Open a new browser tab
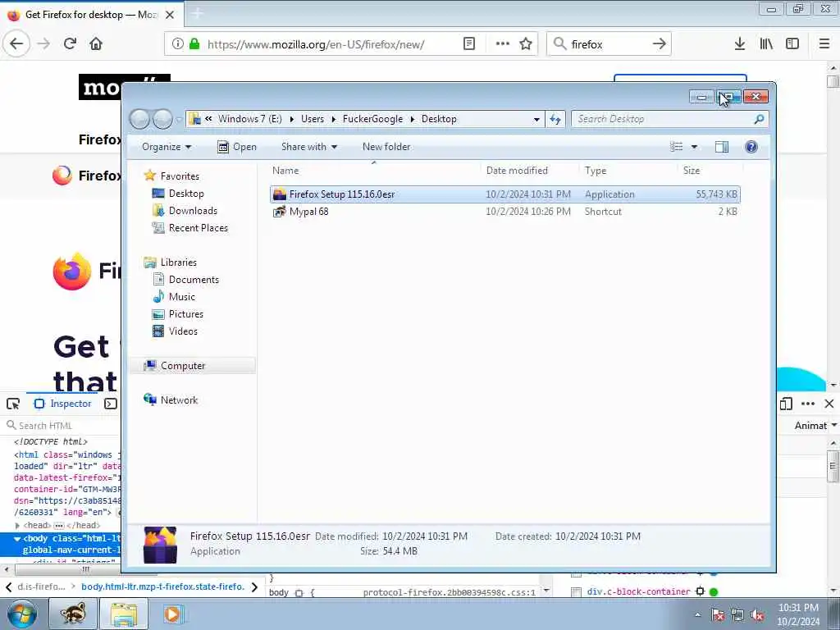 point(197,14)
